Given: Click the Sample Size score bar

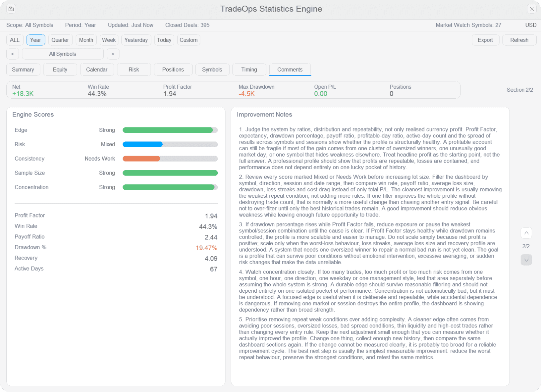Looking at the screenshot, I should click(x=170, y=173).
